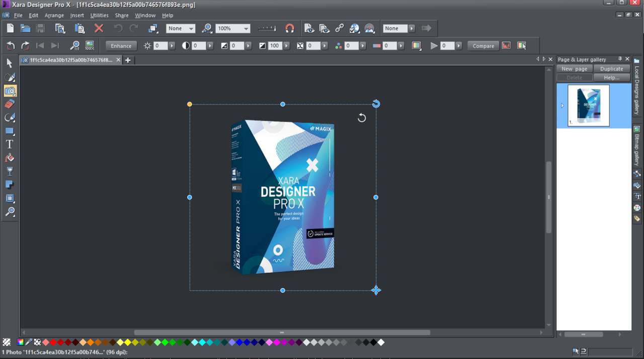Click the top-right rotate handle of selected photo

(376, 104)
